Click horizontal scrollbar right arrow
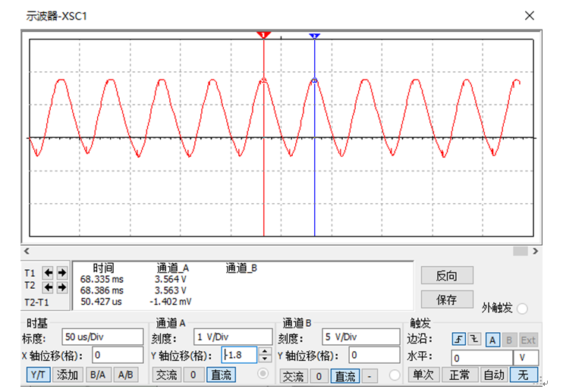563x392 pixels. [536, 251]
